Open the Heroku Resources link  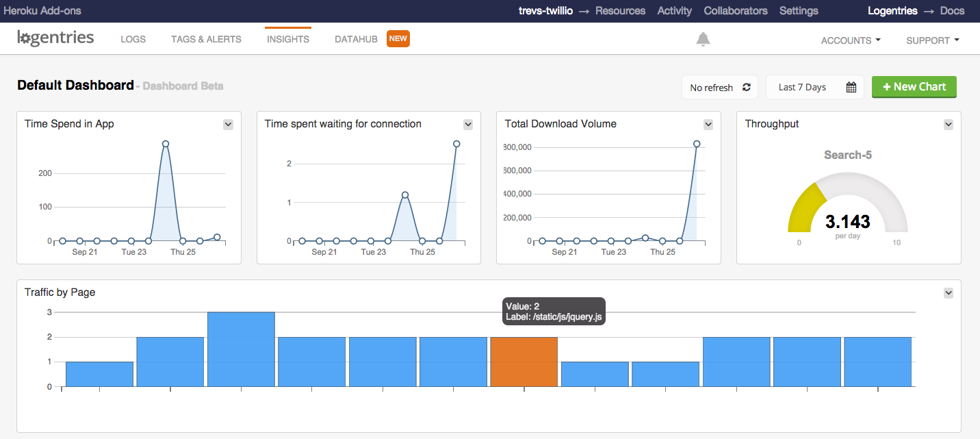(x=620, y=11)
